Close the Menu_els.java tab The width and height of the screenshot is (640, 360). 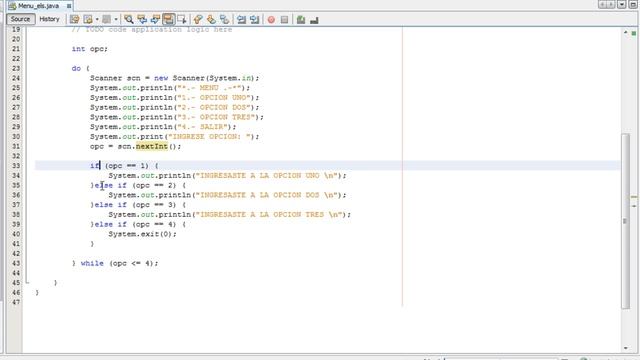coord(69,6)
